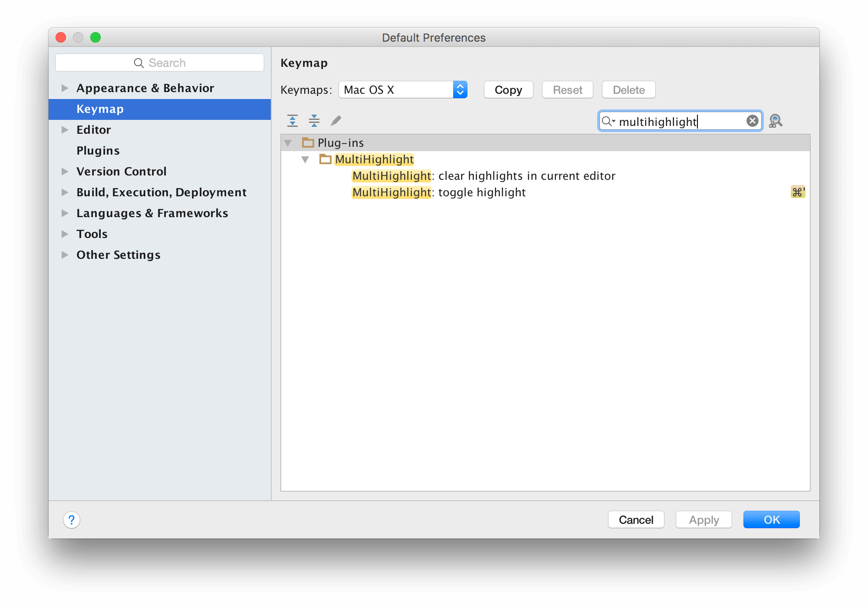Screen dimensions: 868x608
Task: Expand the Editor settings section
Action: pyautogui.click(x=65, y=130)
